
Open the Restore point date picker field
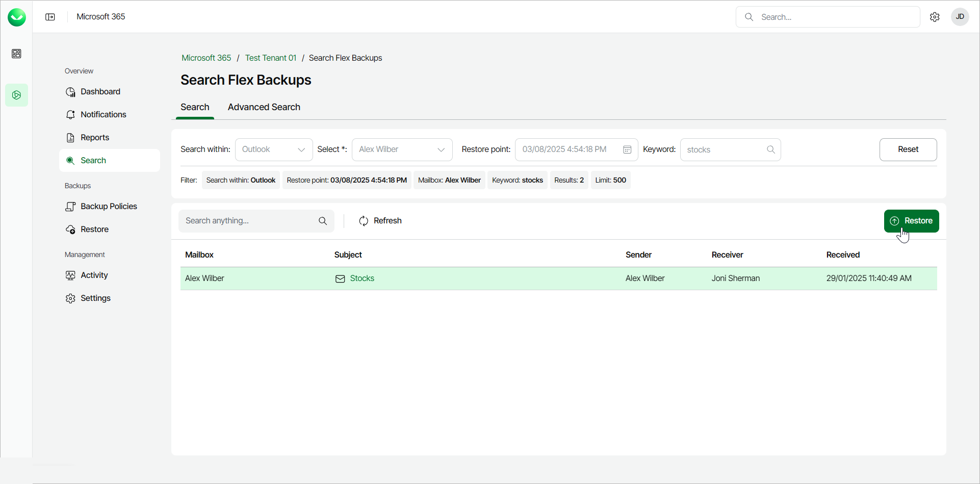click(576, 149)
